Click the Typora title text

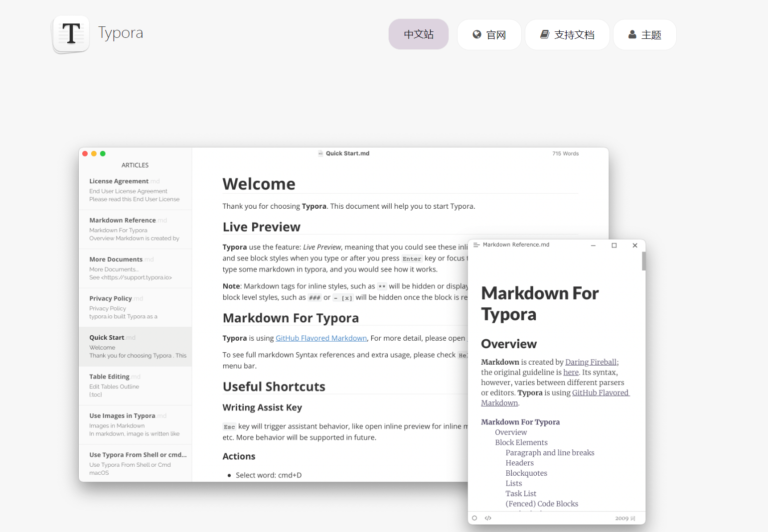point(121,33)
